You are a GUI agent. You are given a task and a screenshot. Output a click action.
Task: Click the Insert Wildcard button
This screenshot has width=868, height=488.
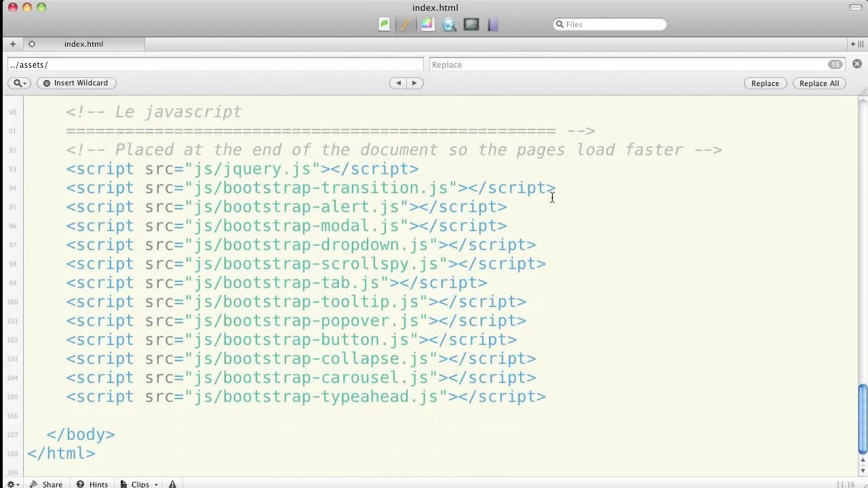coord(76,83)
